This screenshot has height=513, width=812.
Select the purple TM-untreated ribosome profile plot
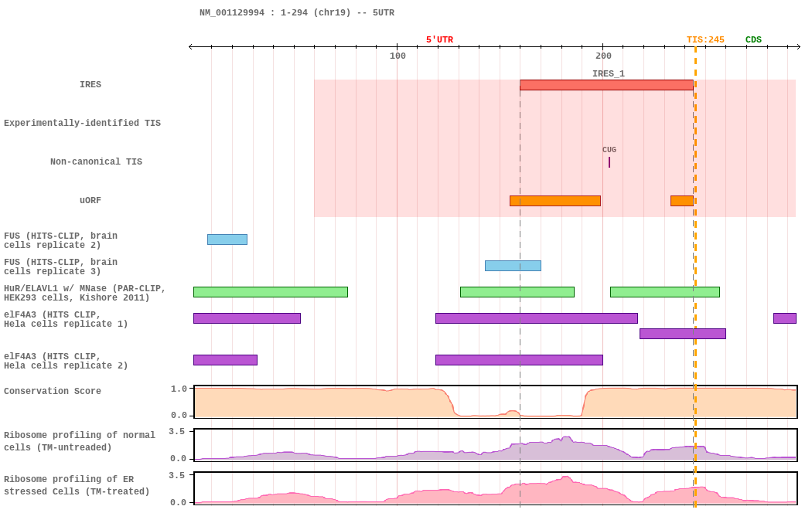pyautogui.click(x=496, y=445)
